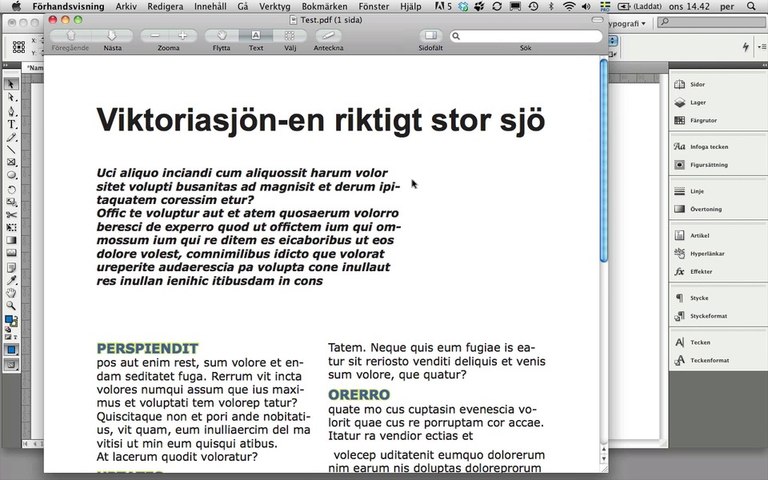Select the Rotate tool in InDesign toolbox
768x480 pixels.
click(x=11, y=189)
